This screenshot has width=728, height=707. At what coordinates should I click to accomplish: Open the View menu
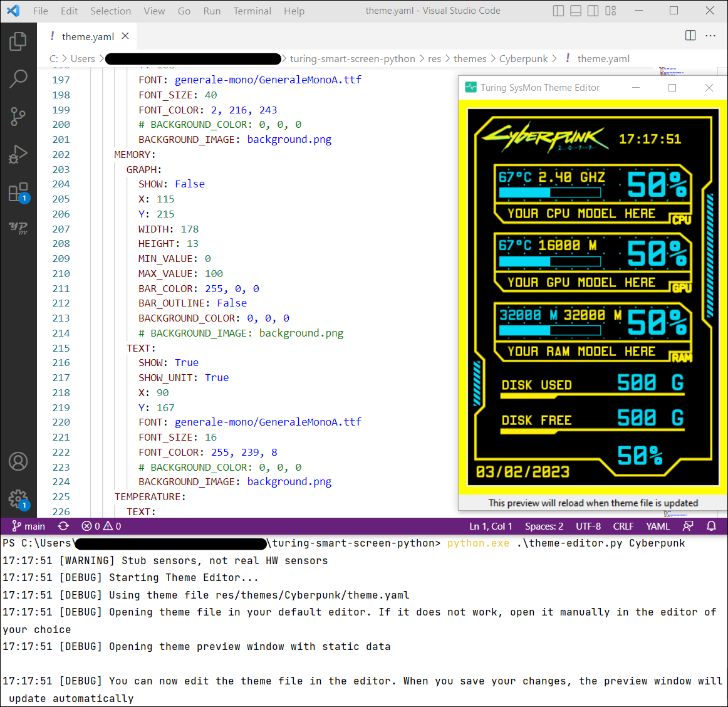point(154,11)
